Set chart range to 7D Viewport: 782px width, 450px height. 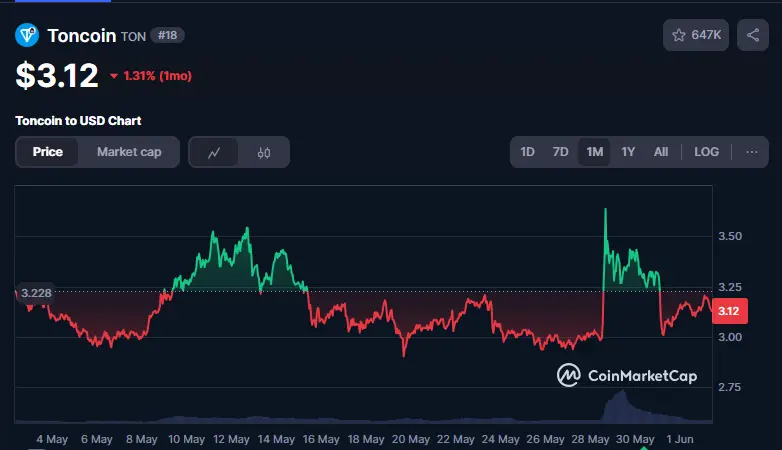[560, 152]
